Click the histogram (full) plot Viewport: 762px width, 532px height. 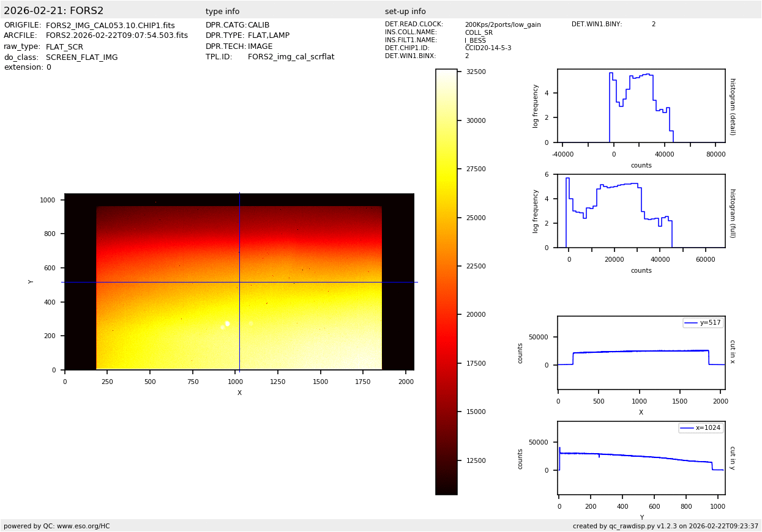641,211
